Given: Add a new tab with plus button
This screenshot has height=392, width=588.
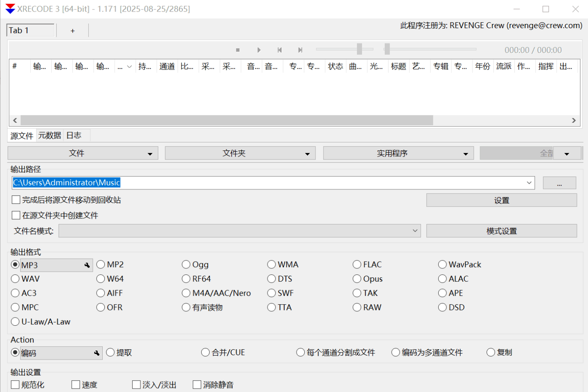Looking at the screenshot, I should tap(73, 31).
